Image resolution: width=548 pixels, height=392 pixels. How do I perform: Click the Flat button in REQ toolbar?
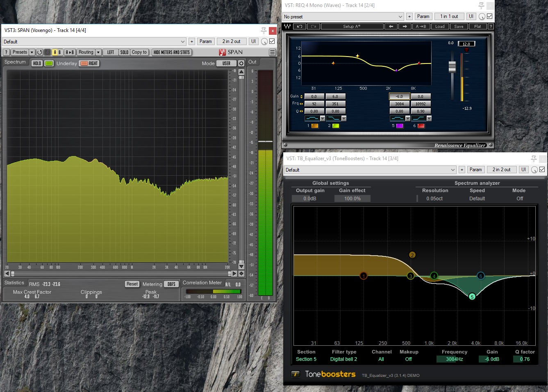(478, 27)
